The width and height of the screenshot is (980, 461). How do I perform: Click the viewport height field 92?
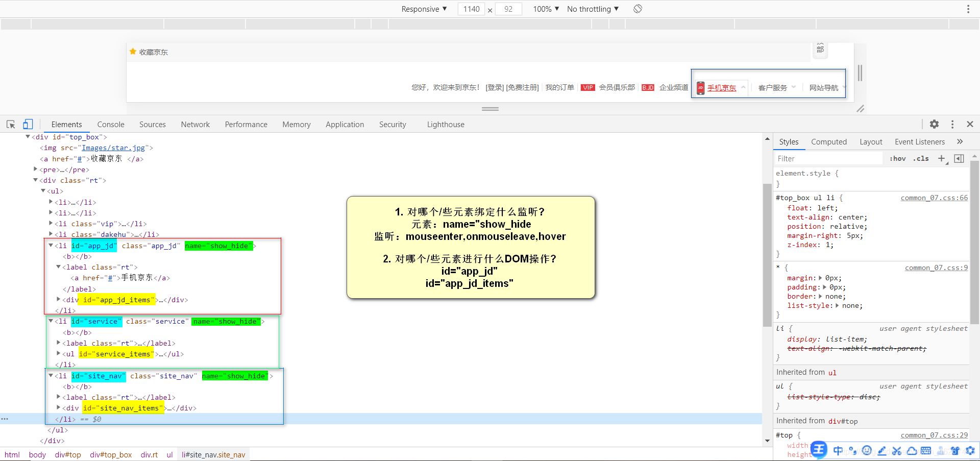click(x=508, y=9)
